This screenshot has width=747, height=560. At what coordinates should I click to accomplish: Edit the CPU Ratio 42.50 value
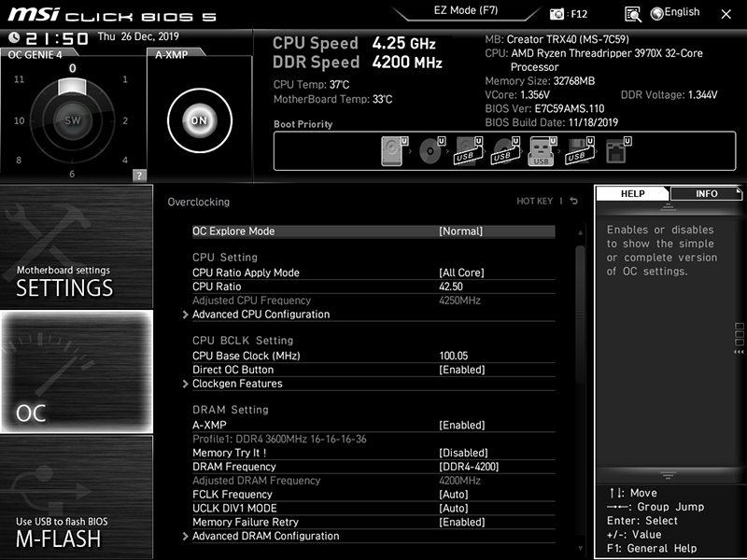(x=451, y=287)
